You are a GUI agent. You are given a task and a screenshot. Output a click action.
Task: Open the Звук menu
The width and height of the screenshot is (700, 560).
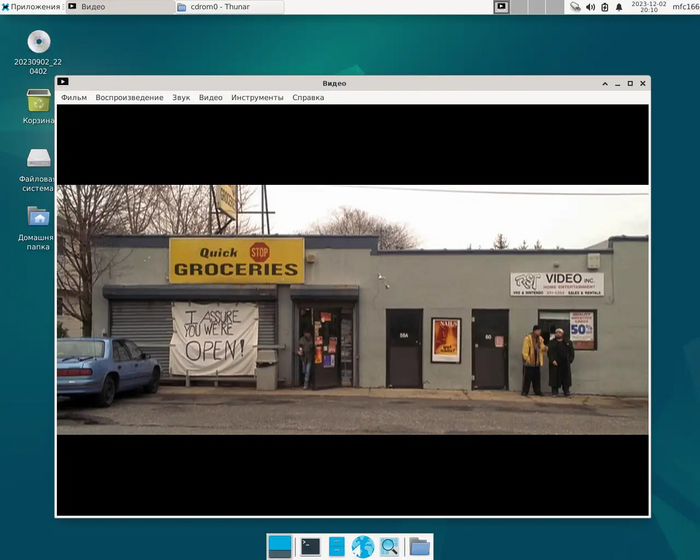[181, 97]
